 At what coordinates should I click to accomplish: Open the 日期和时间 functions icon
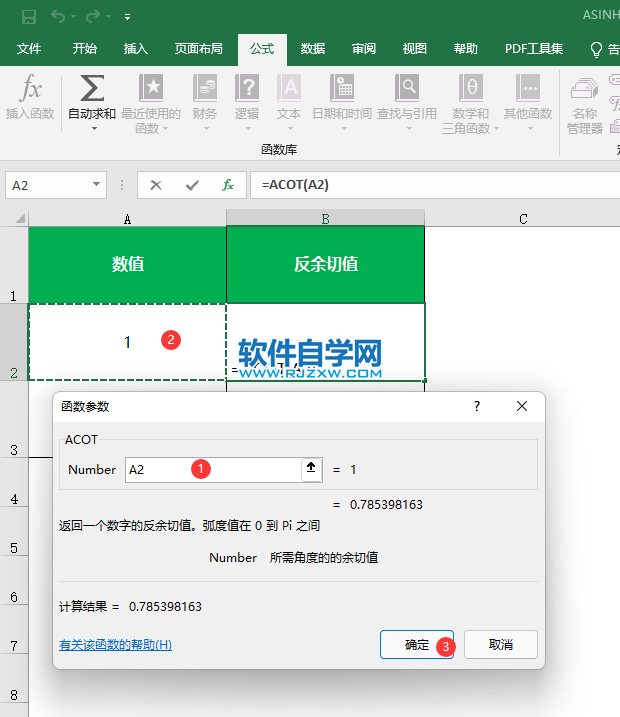(x=342, y=88)
